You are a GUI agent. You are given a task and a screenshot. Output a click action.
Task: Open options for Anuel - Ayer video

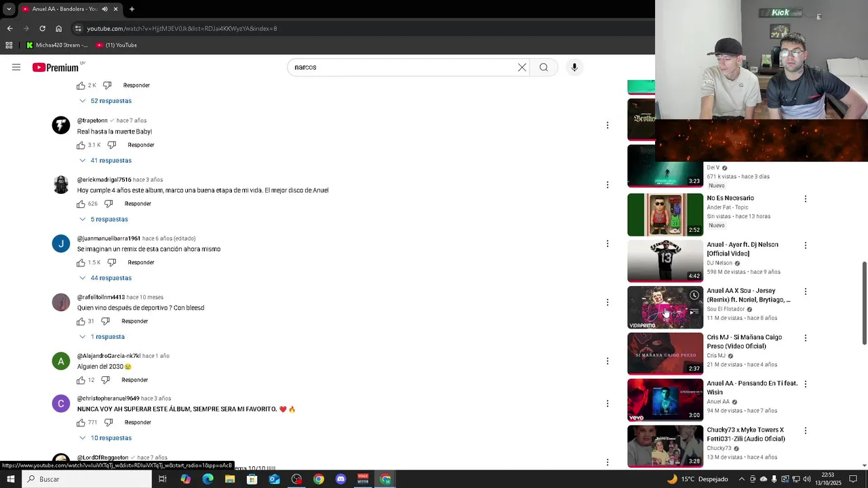(x=806, y=245)
